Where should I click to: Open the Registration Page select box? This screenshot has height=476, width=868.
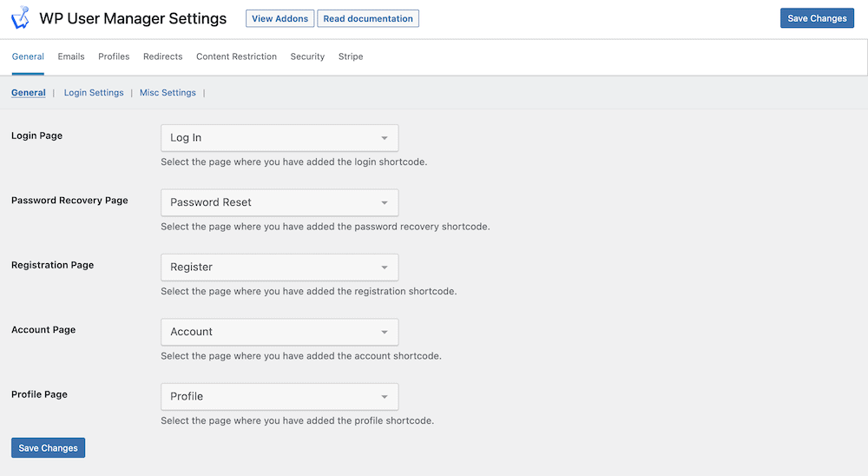279,267
